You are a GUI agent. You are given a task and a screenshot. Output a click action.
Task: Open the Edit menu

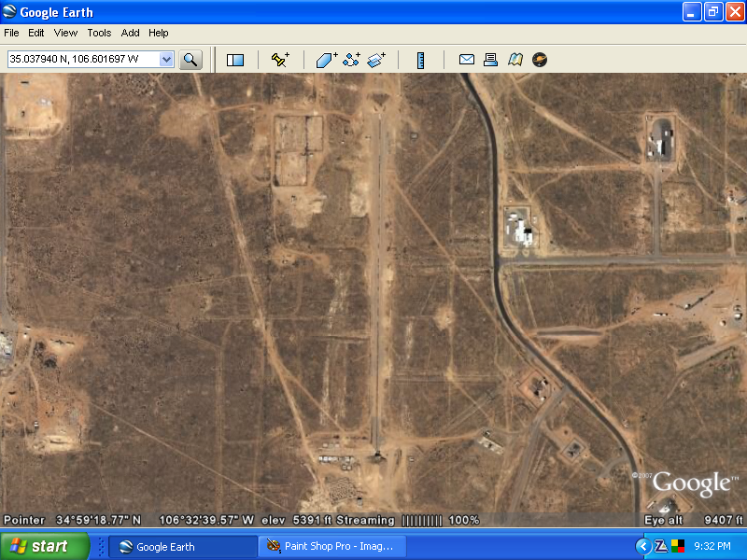click(x=35, y=33)
